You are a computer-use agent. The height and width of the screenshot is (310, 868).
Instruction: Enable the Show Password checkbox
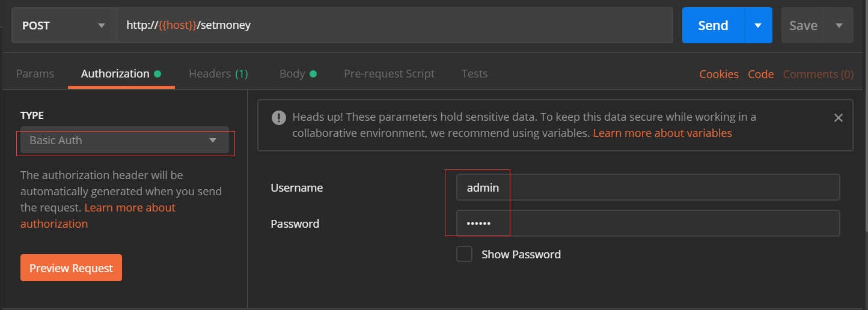coord(464,254)
